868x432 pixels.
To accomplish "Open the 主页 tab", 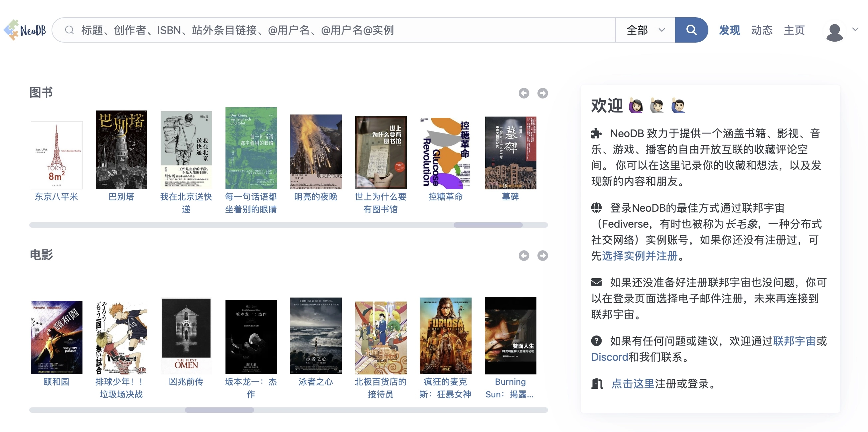I will pyautogui.click(x=794, y=30).
